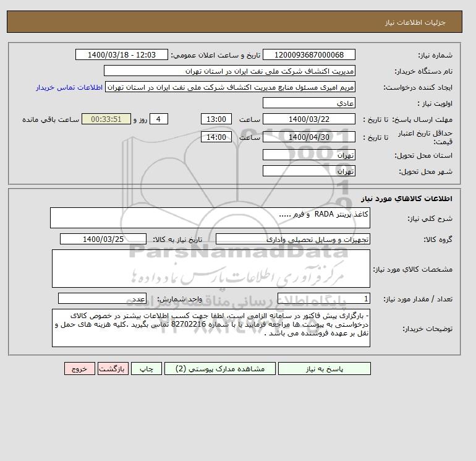
Task: Click the buyer notes text area
Action: [211, 328]
